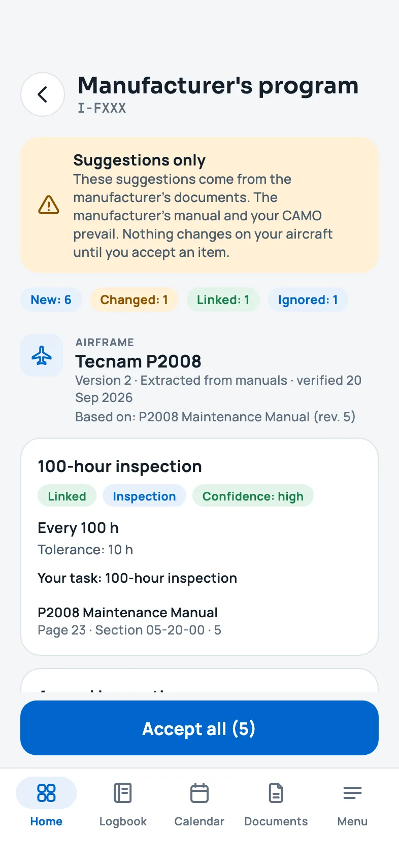Open the 100-hour inspection card title

(x=120, y=466)
